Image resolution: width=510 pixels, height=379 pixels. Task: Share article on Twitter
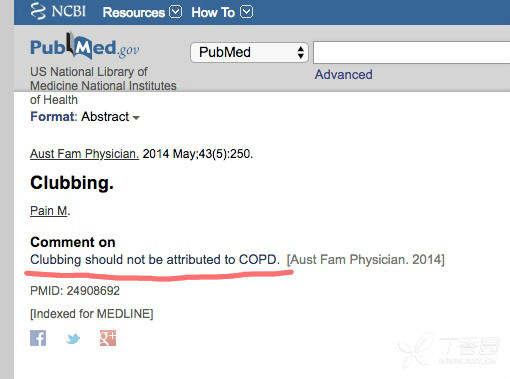[73, 339]
